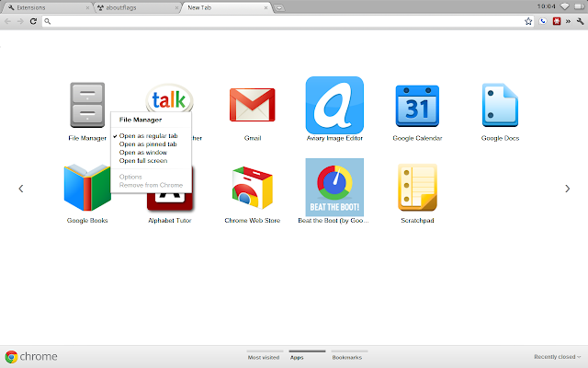Click the Aviary Image Editor label
Image resolution: width=588 pixels, height=368 pixels.
click(334, 138)
